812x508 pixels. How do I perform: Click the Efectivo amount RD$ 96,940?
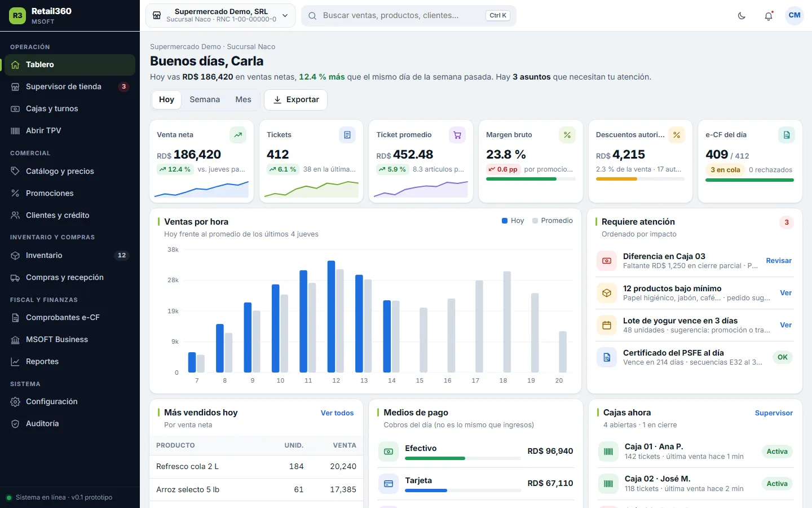point(550,451)
